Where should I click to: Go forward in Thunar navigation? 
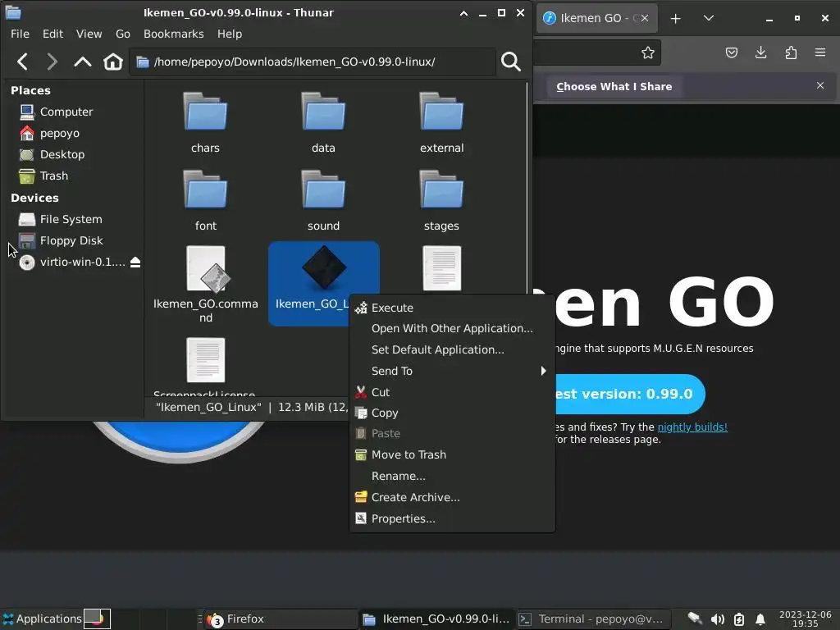[52, 62]
